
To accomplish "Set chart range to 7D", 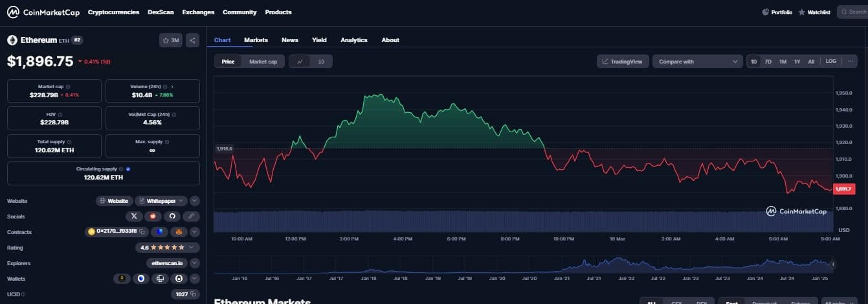I will tap(768, 62).
